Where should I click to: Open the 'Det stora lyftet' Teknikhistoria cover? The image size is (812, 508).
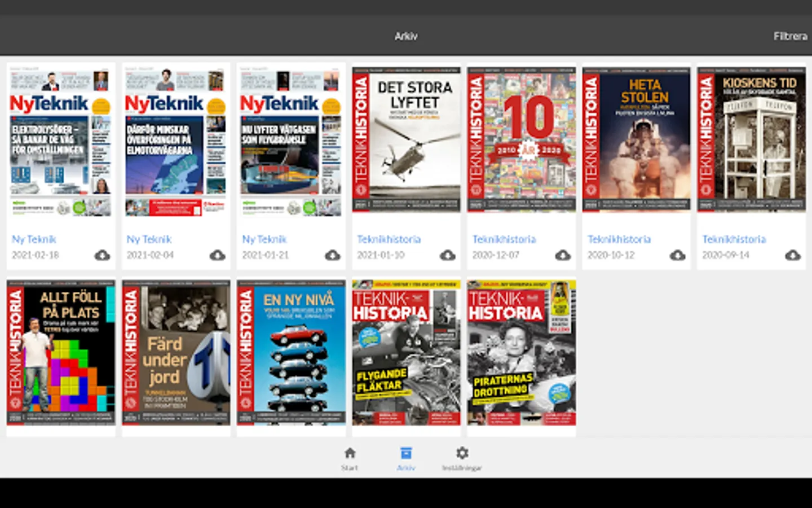406,139
